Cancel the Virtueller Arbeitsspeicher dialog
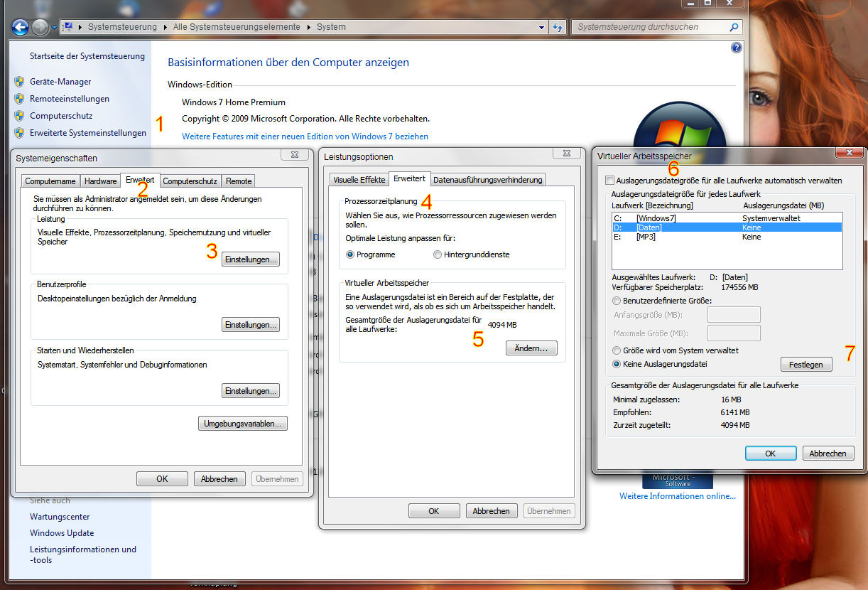 [x=828, y=453]
